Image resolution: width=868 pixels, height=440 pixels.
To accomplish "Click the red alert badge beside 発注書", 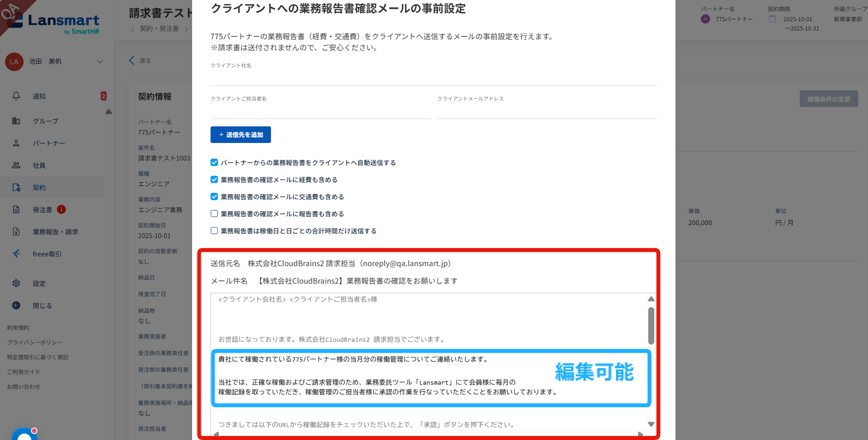I will coord(61,209).
